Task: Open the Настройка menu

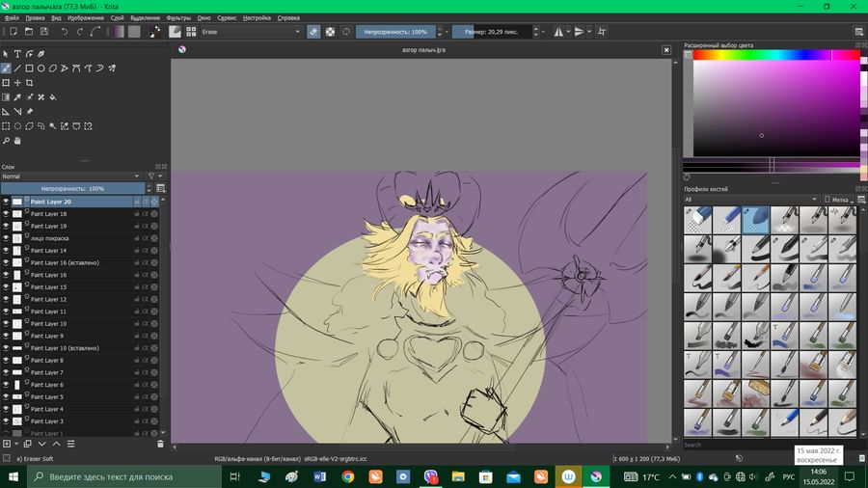Action: click(x=257, y=17)
